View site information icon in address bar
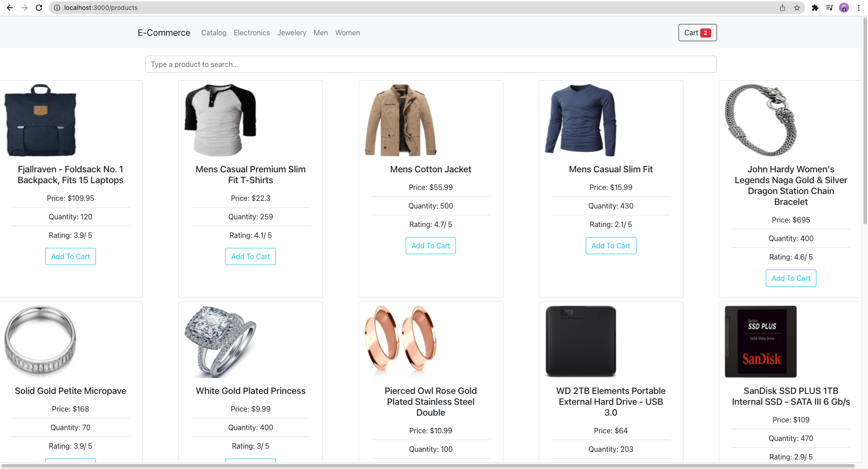The height and width of the screenshot is (469, 868). coord(57,8)
